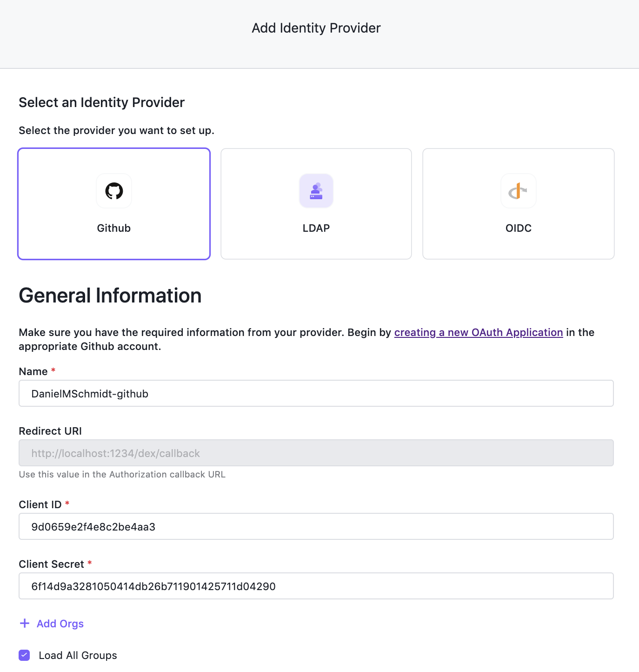Screen dimensions: 639x672
Task: Choose the OIDC provider card label
Action: coord(519,228)
